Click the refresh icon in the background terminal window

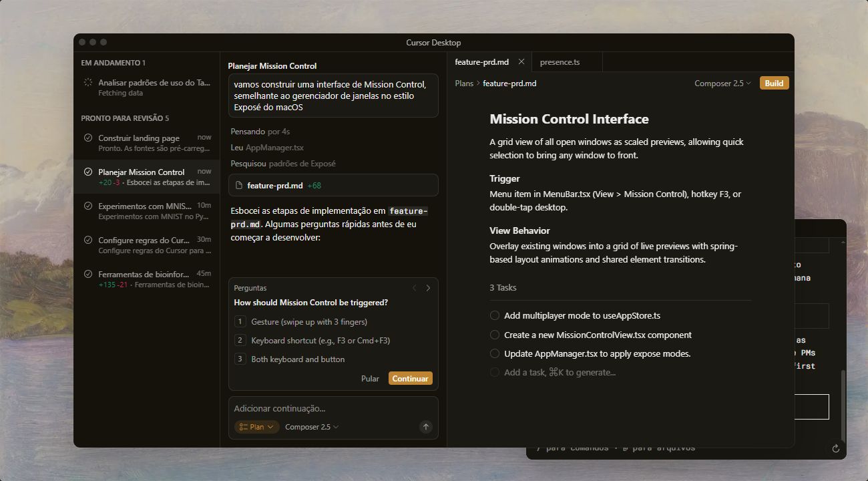(835, 449)
